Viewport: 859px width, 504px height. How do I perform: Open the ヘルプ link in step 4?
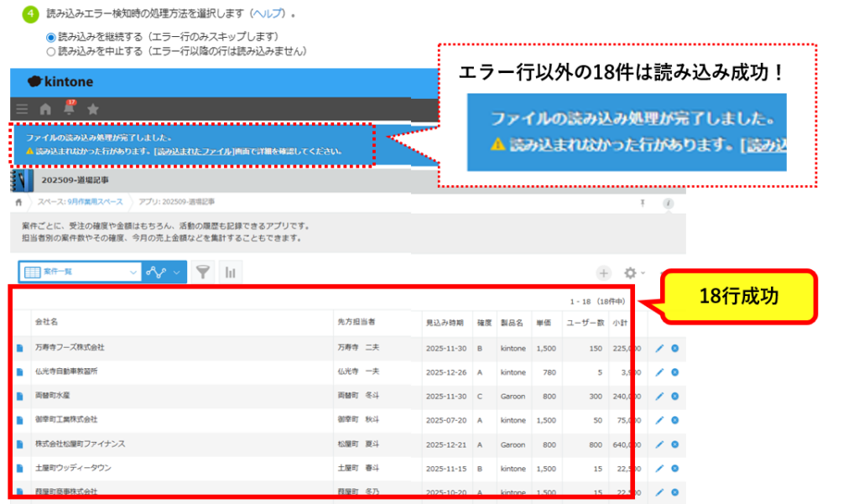pos(269,15)
